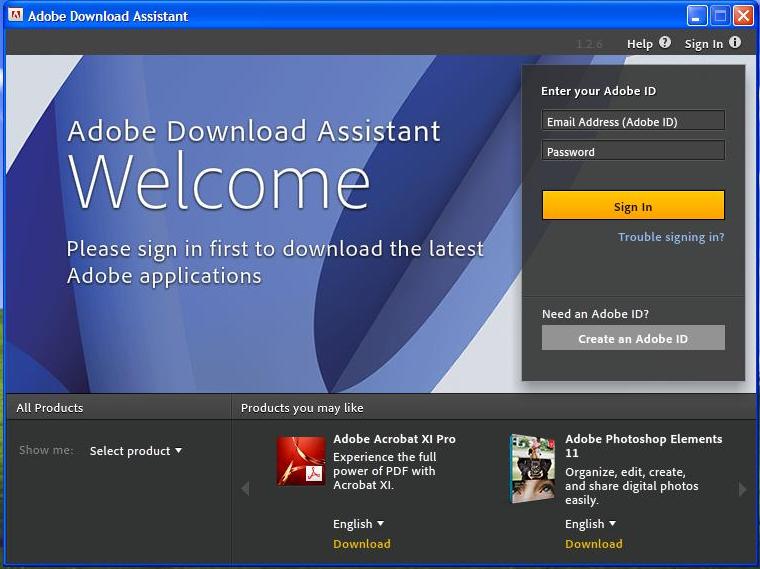Click the Photoshop Elements 11 product icon
This screenshot has height=569, width=760.
click(x=532, y=468)
